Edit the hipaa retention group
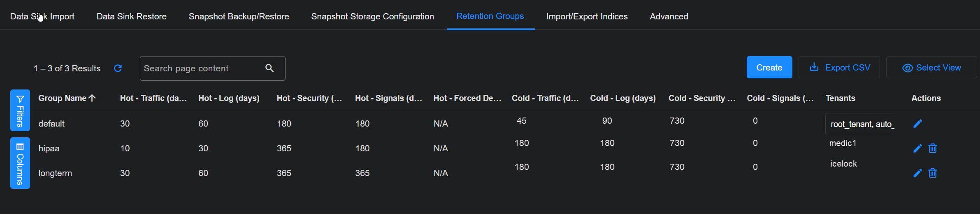This screenshot has width=980, height=214. pos(917,148)
